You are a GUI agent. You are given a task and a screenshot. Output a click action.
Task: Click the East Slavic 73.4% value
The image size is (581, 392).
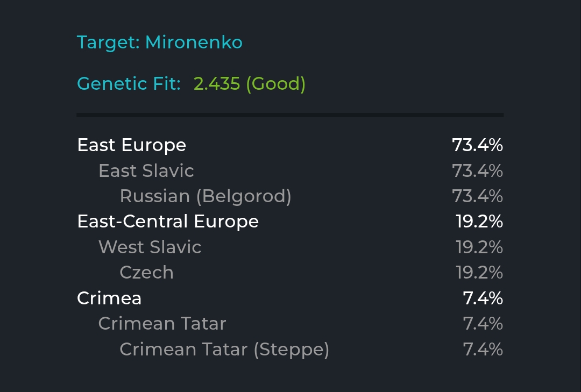pyautogui.click(x=477, y=171)
